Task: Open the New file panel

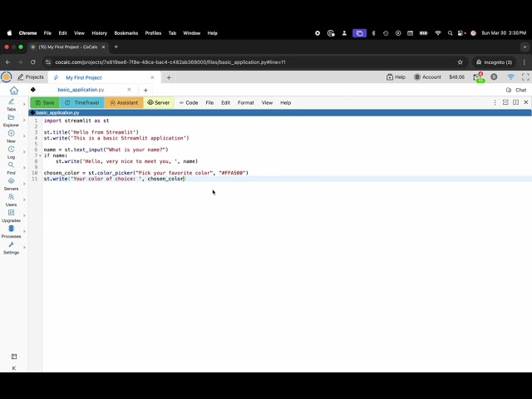Action: tap(11, 136)
